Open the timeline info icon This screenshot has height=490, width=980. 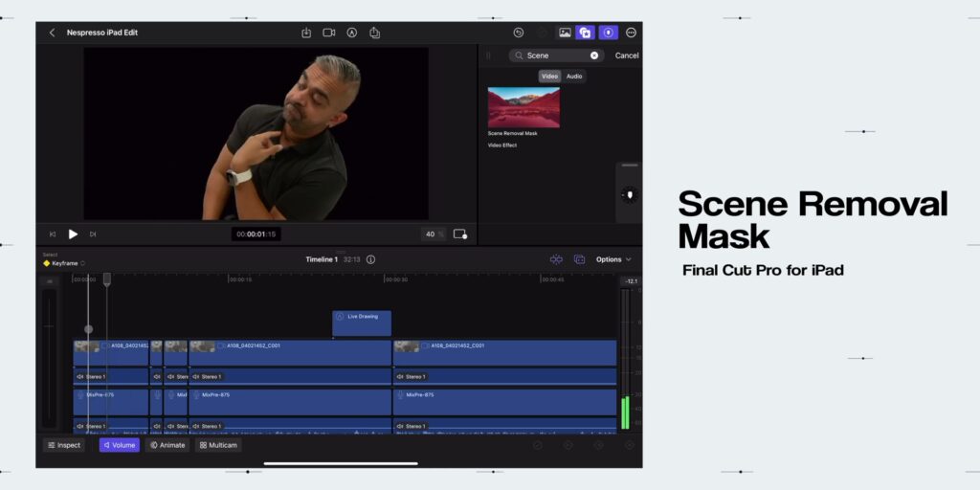coord(370,259)
